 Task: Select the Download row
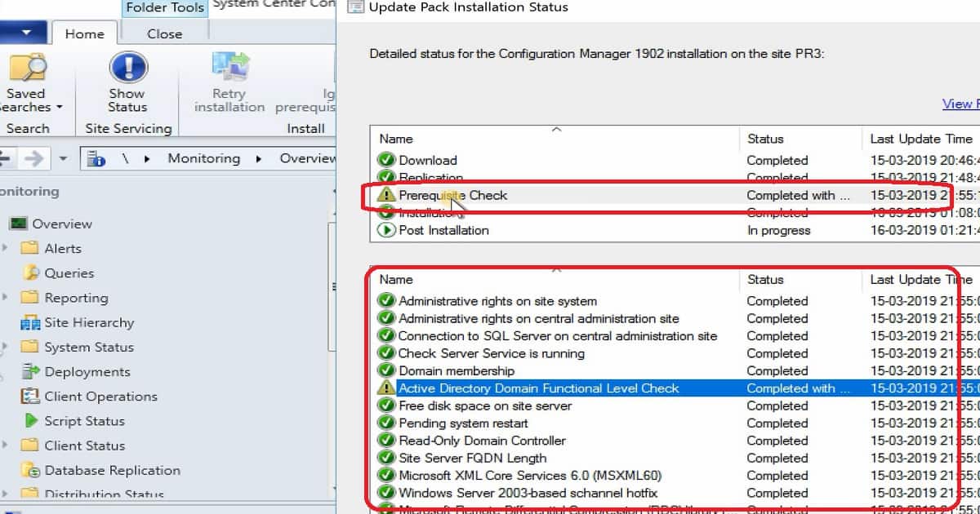[x=675, y=160]
